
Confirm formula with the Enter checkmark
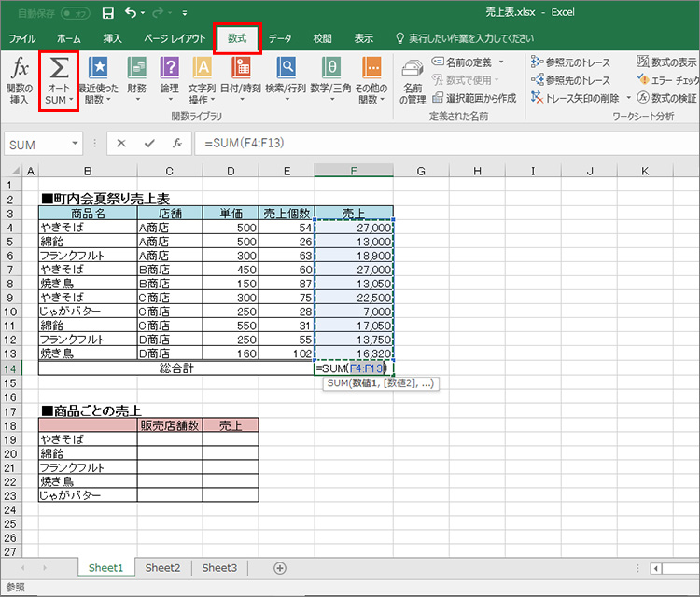[x=149, y=144]
